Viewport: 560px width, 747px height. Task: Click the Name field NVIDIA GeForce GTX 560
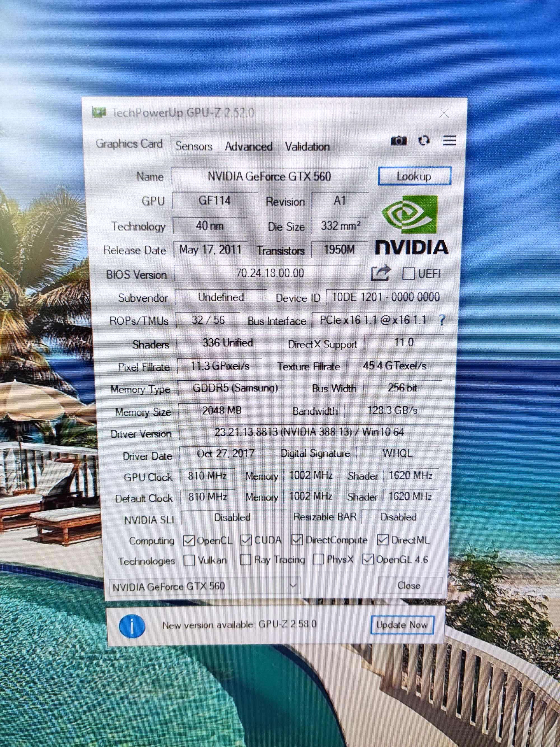click(269, 176)
